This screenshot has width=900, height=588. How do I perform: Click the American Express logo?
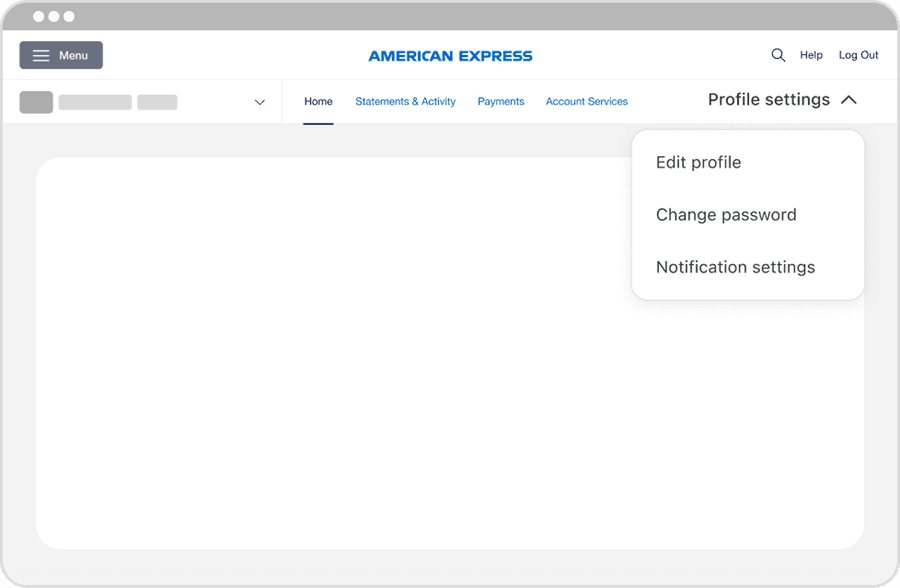point(450,56)
